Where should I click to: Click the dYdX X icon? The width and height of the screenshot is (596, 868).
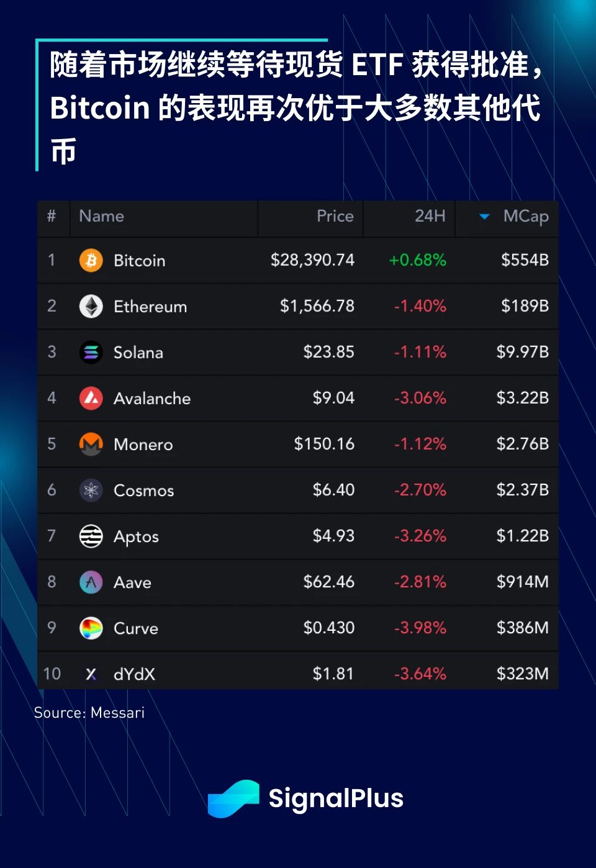(91, 674)
